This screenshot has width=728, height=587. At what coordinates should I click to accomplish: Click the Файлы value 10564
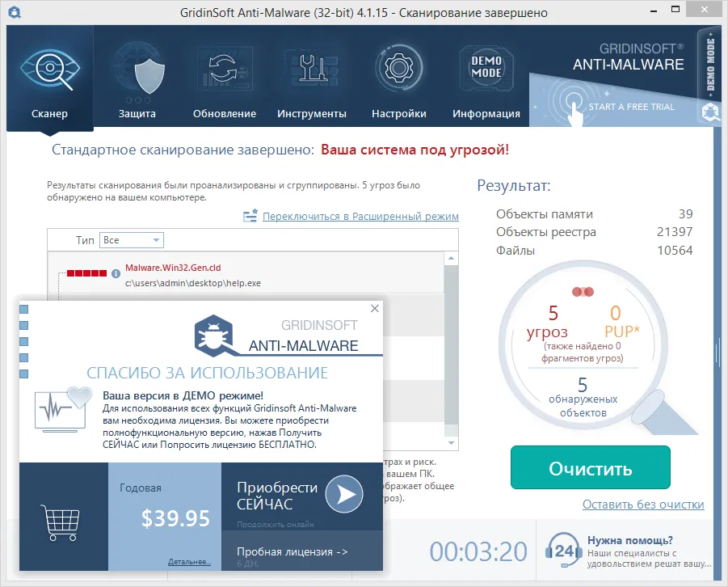(x=675, y=250)
